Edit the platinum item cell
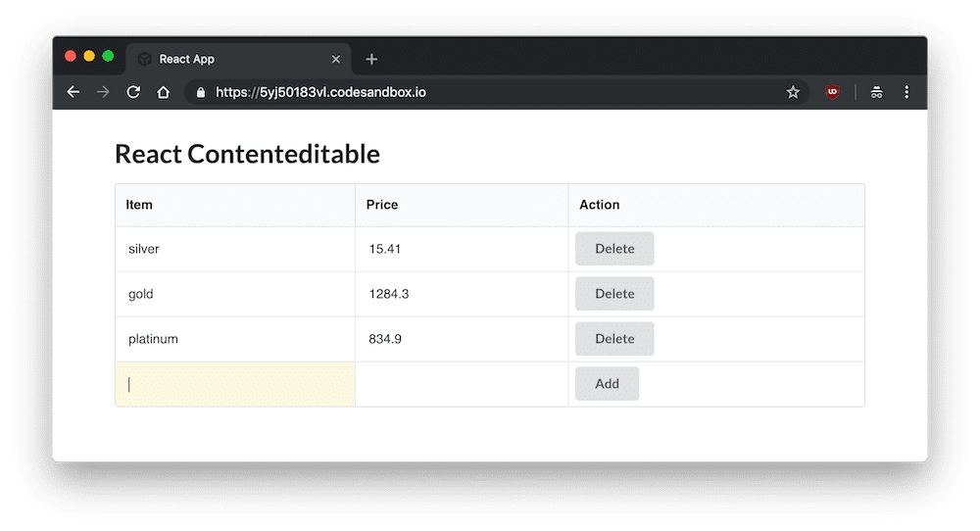Screen dimensions: 980x531 pyautogui.click(x=235, y=339)
